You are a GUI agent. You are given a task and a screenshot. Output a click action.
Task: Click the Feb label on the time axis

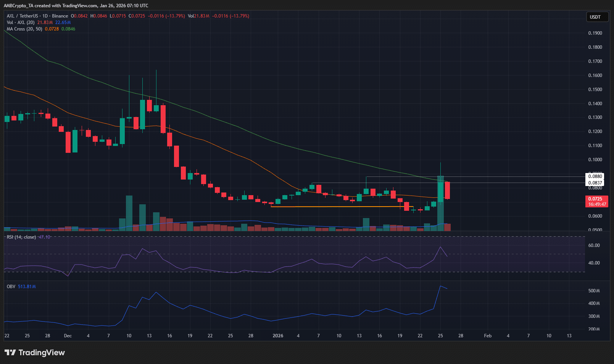pos(487,336)
